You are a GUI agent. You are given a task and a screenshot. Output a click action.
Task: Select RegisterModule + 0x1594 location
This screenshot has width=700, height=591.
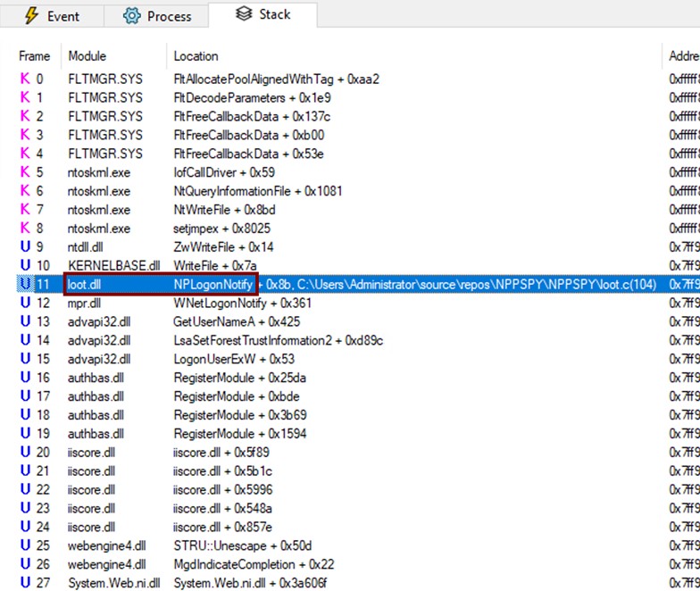[x=239, y=434]
